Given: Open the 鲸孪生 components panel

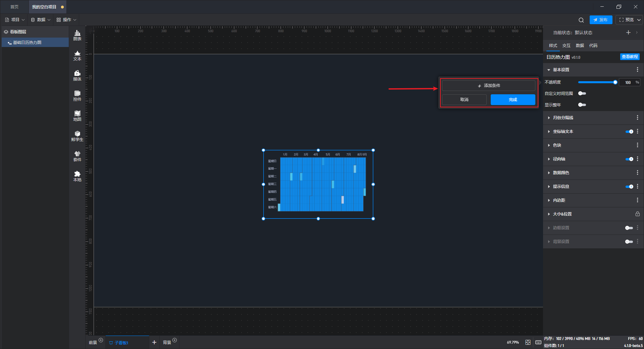Looking at the screenshot, I should tap(77, 136).
